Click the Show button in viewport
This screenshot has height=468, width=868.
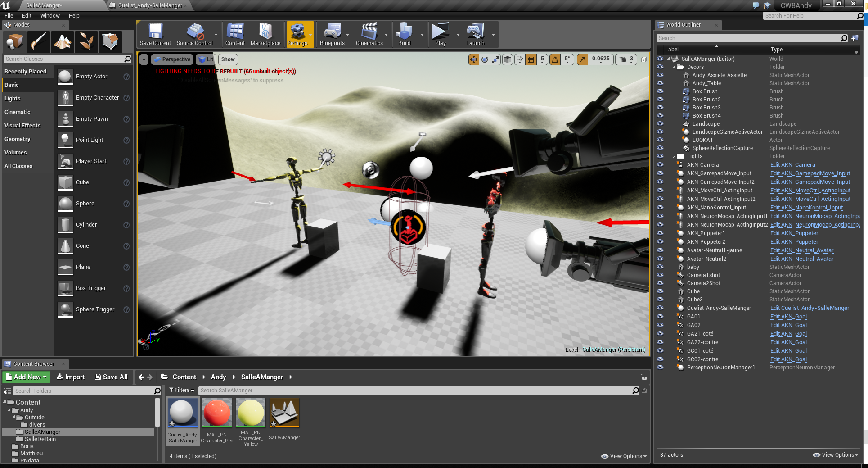tap(228, 59)
